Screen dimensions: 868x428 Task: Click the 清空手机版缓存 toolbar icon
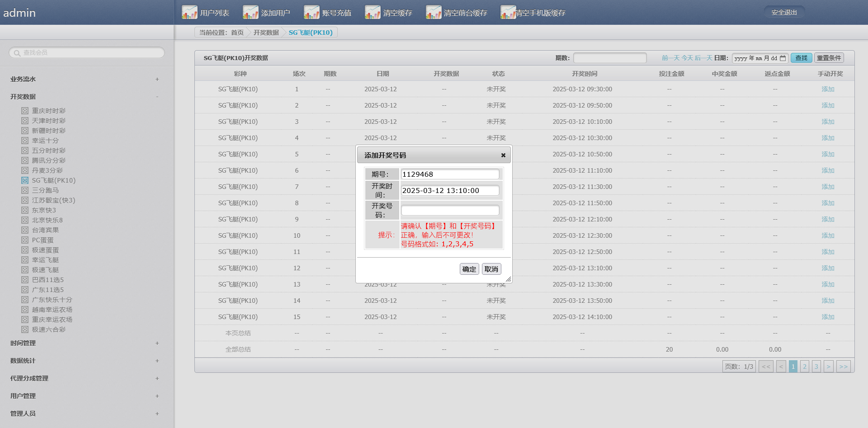pyautogui.click(x=508, y=12)
